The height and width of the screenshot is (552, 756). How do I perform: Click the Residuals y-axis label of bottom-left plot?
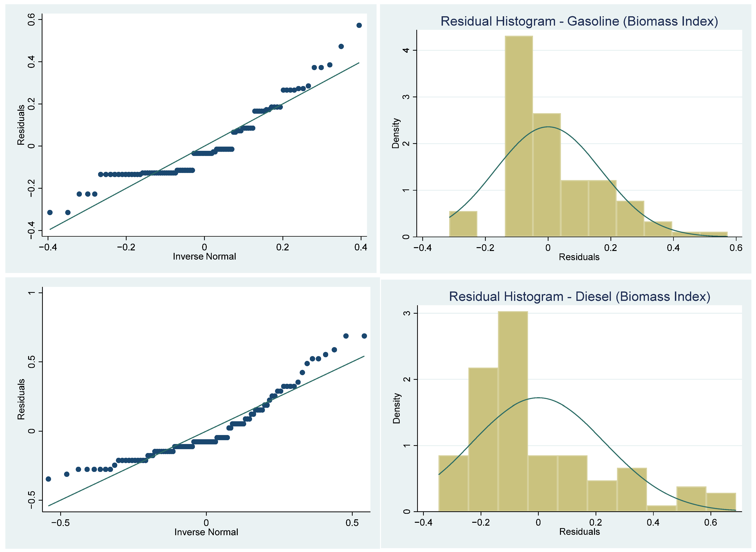click(21, 399)
